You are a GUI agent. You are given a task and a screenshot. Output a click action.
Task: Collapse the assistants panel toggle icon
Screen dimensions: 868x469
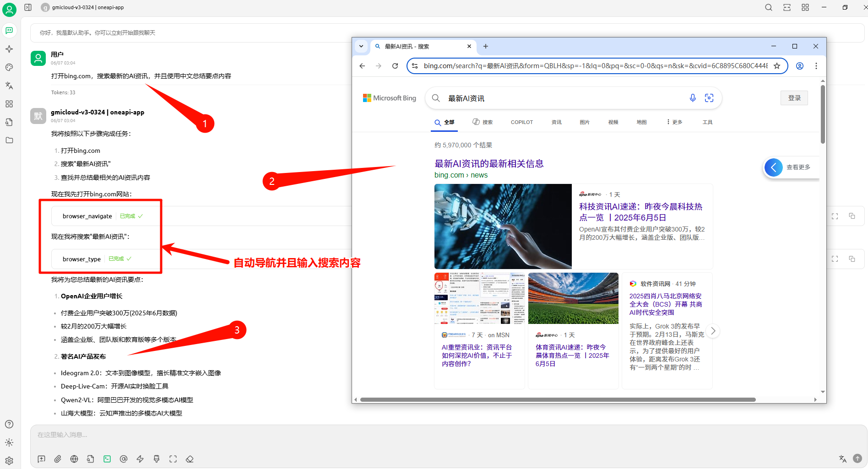[28, 7]
